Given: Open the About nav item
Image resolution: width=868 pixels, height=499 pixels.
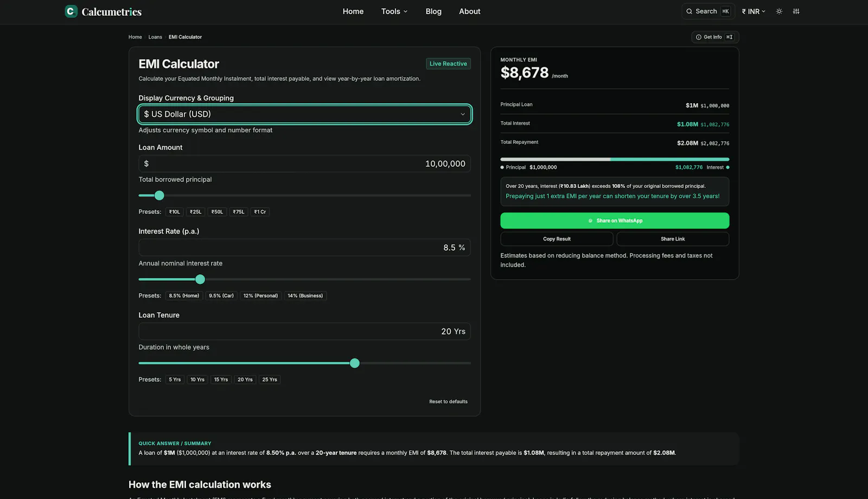Looking at the screenshot, I should [470, 11].
